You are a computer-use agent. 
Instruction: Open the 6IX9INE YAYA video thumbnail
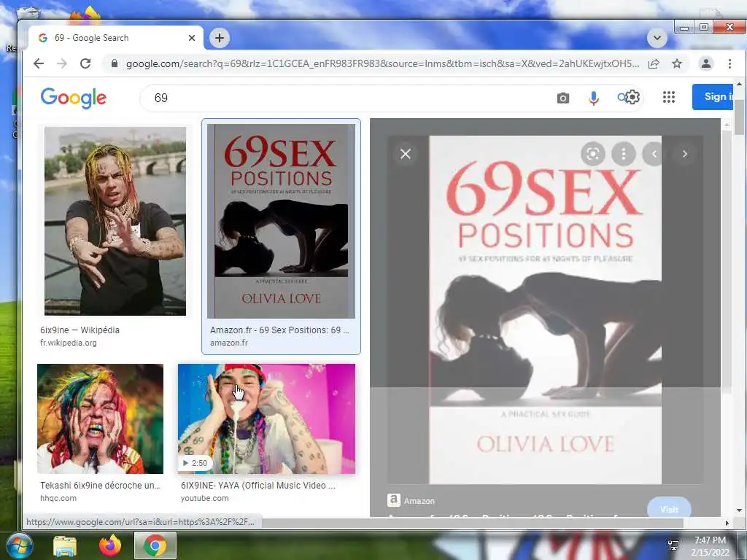pyautogui.click(x=266, y=419)
